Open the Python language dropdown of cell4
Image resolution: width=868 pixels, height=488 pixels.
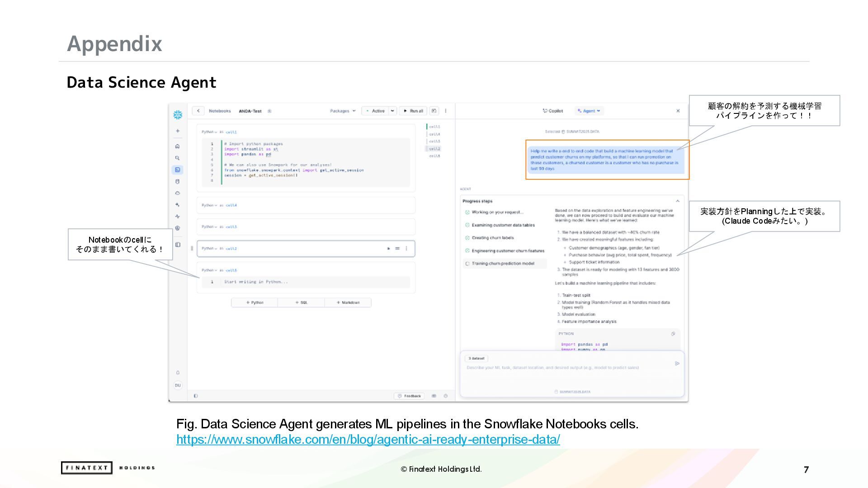(209, 205)
